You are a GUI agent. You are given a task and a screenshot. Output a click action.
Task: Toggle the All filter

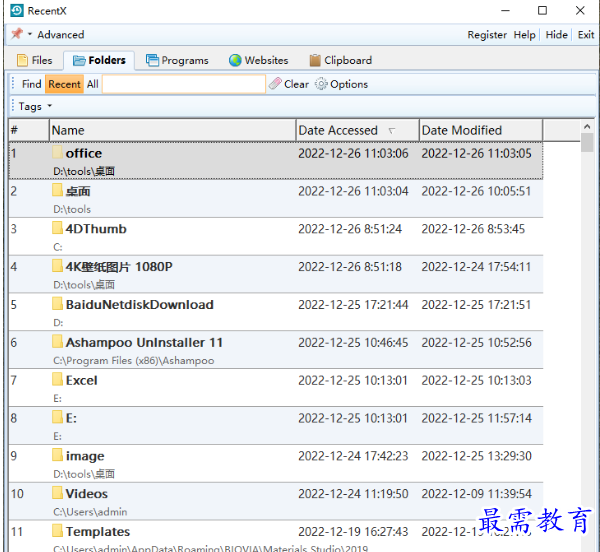click(x=92, y=84)
